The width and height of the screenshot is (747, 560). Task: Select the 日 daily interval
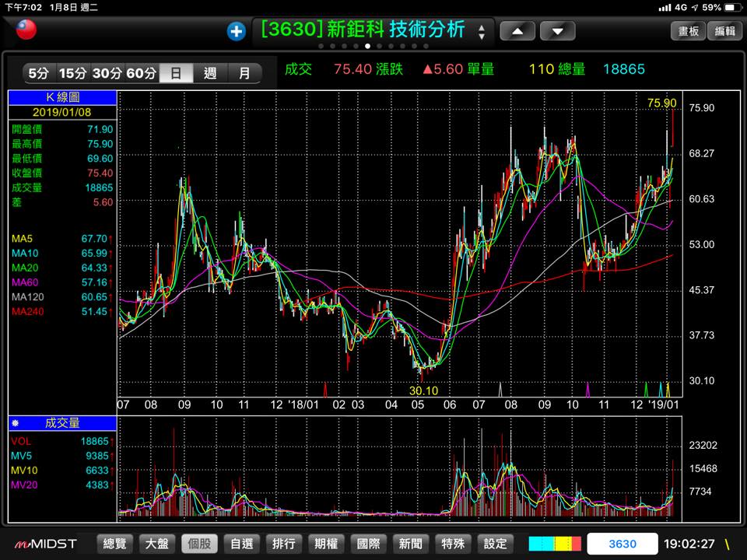click(176, 73)
